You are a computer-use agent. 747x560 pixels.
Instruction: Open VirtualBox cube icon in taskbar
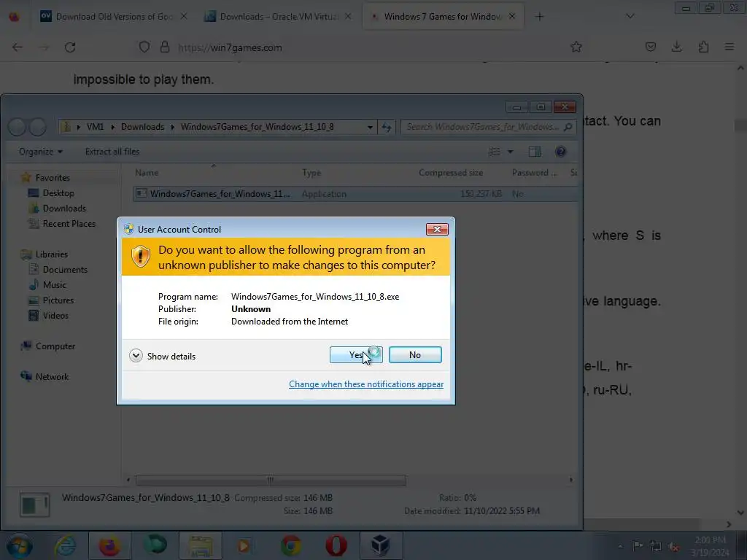381,545
